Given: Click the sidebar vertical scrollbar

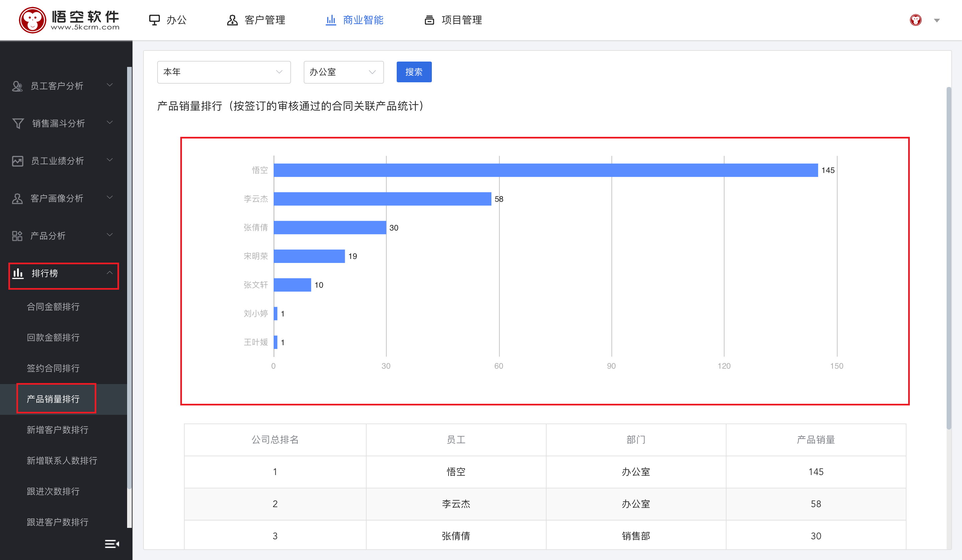Looking at the screenshot, I should tap(129, 278).
